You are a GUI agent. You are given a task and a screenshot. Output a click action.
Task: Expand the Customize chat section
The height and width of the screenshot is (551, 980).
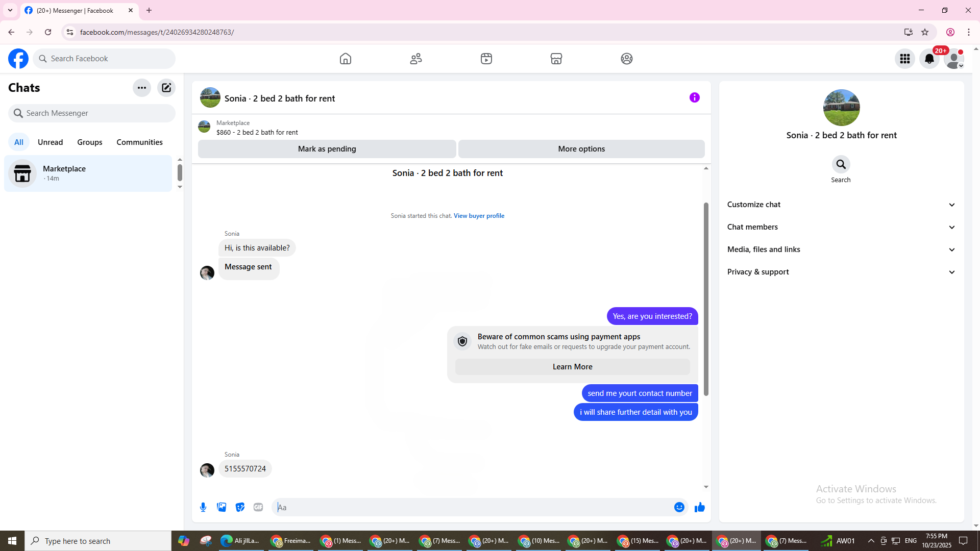point(841,205)
